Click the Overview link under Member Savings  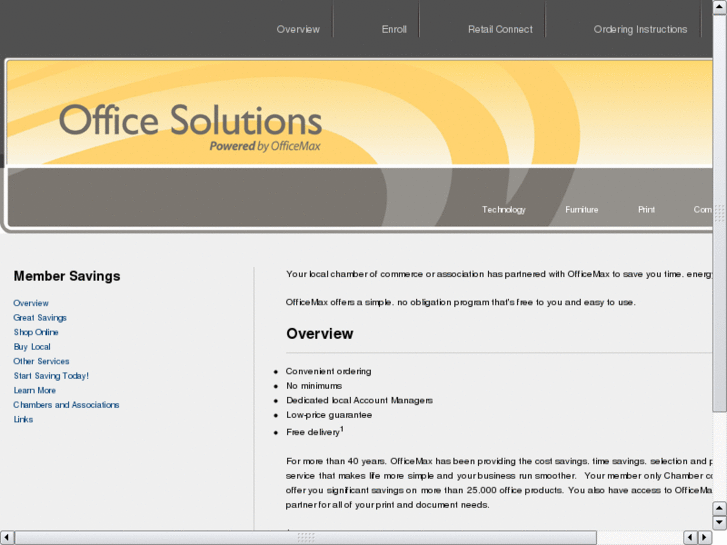click(31, 303)
